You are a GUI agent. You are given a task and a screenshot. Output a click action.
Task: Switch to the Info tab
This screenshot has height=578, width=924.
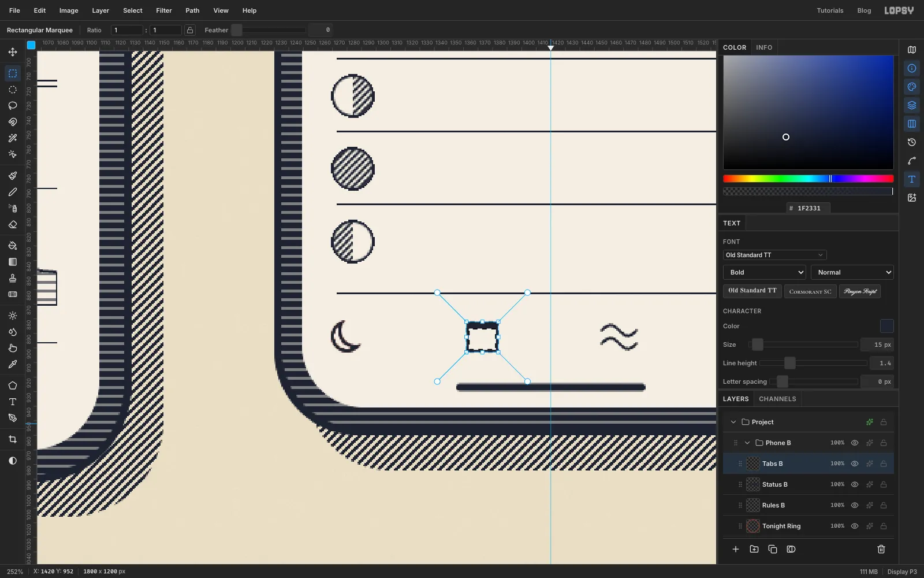pos(764,47)
